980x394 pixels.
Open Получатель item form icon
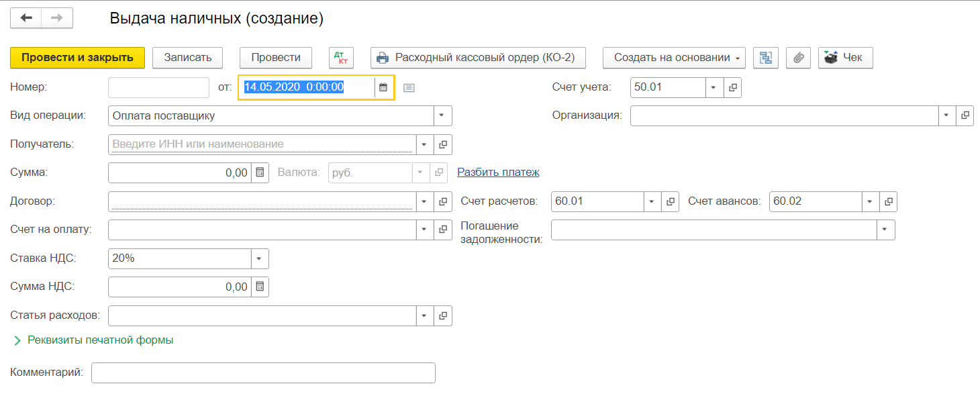click(443, 144)
